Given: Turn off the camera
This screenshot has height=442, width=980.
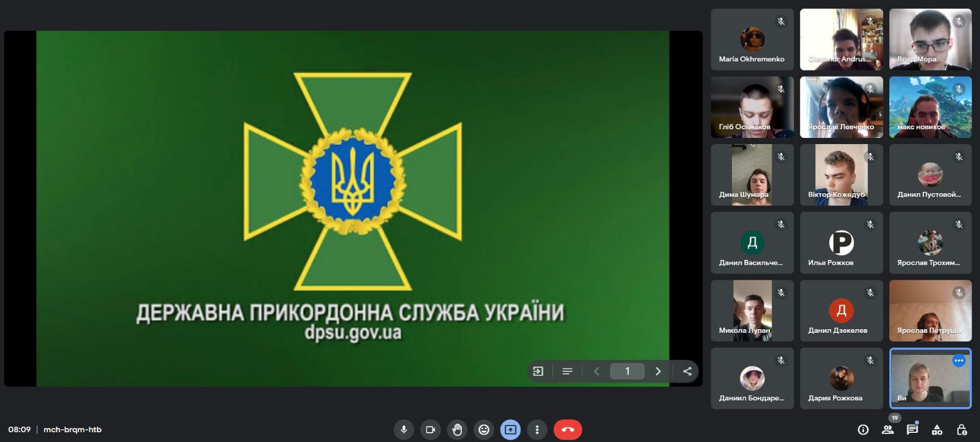Looking at the screenshot, I should (431, 430).
